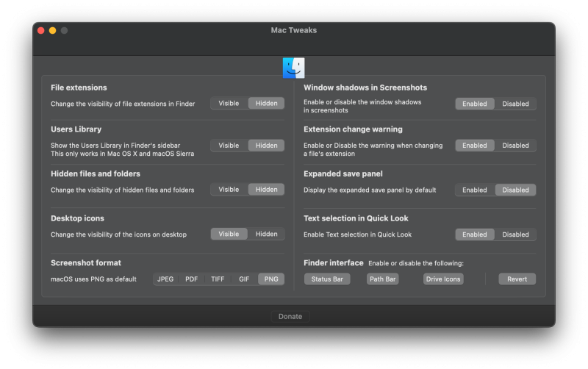Image resolution: width=588 pixels, height=369 pixels.
Task: Choose JPEG screenshot format
Action: tap(165, 279)
